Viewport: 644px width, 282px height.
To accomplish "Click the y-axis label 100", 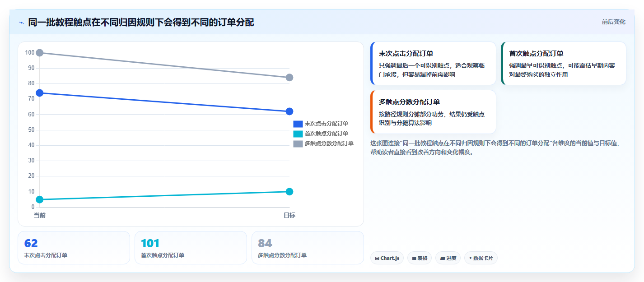I will pyautogui.click(x=30, y=53).
